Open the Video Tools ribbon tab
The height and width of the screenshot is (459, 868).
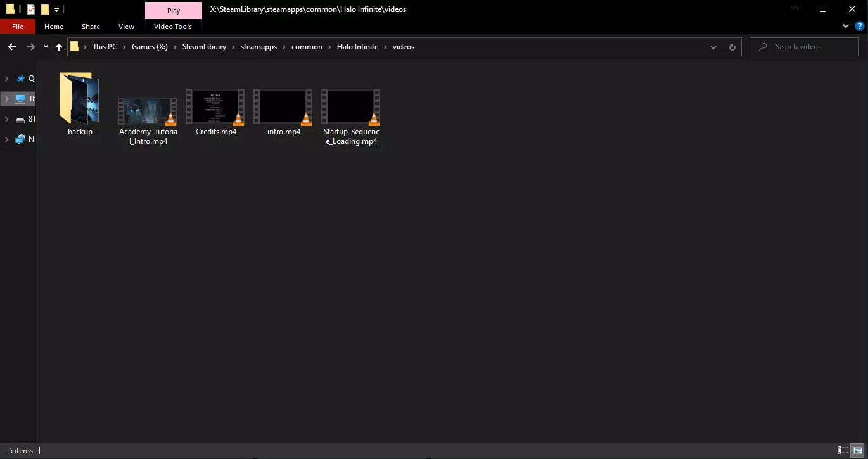[173, 27]
